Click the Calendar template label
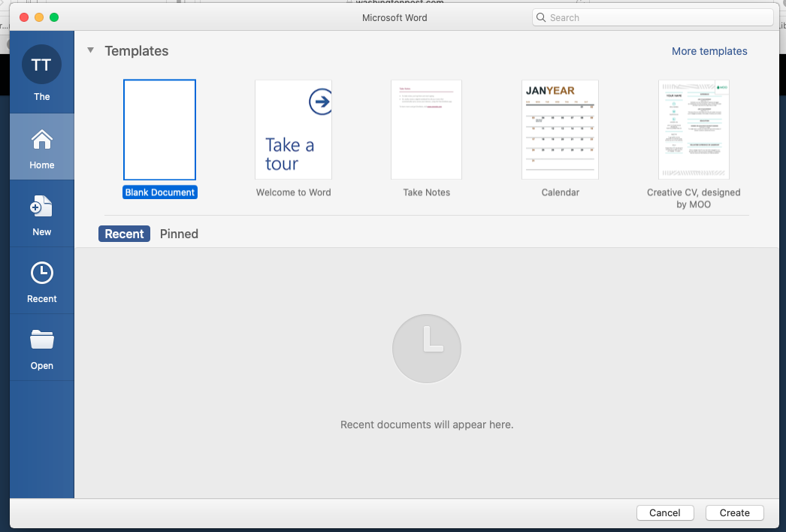Viewport: 786px width, 532px height. (560, 192)
